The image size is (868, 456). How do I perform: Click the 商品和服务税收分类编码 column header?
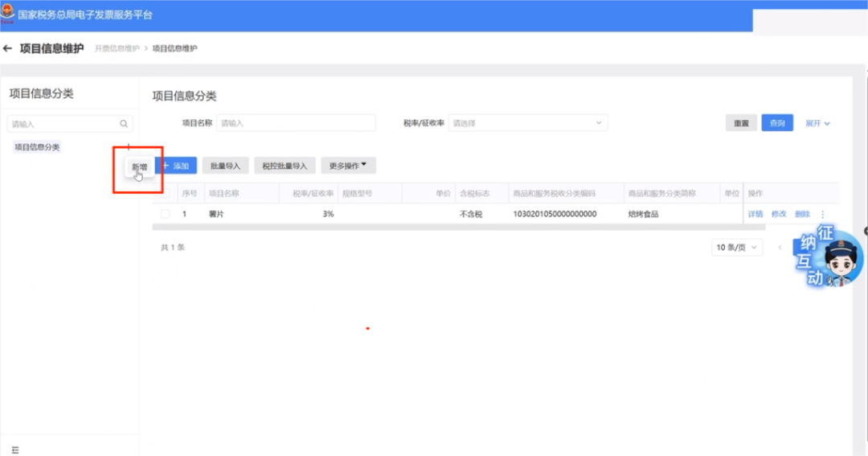pos(554,193)
